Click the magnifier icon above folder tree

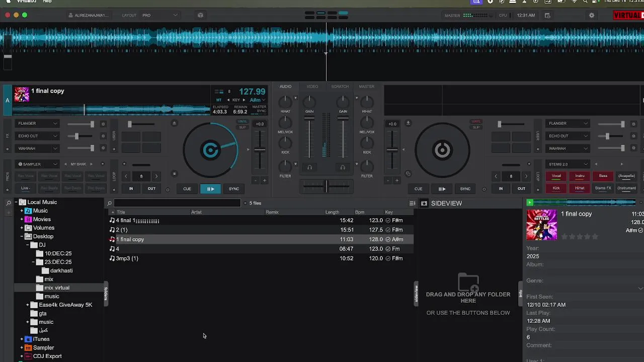coord(9,203)
